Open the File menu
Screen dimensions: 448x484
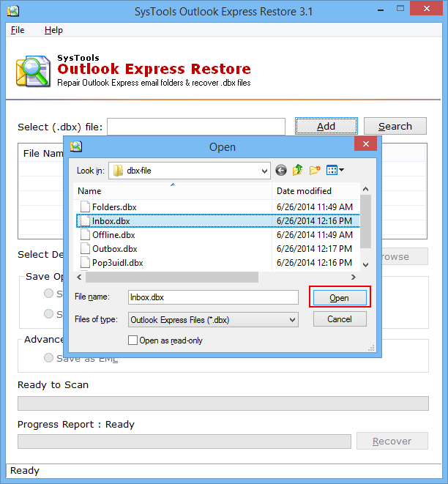[x=18, y=30]
